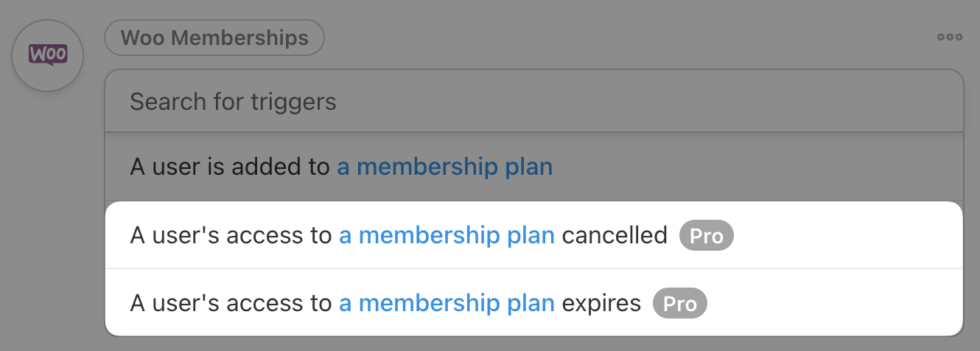Click the WooCommerce logo icon

(x=48, y=55)
